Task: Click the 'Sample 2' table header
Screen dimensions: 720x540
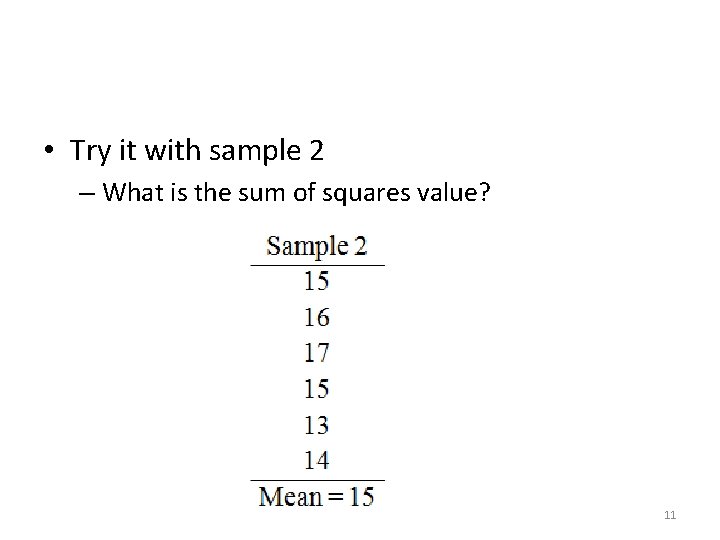Action: pos(317,245)
